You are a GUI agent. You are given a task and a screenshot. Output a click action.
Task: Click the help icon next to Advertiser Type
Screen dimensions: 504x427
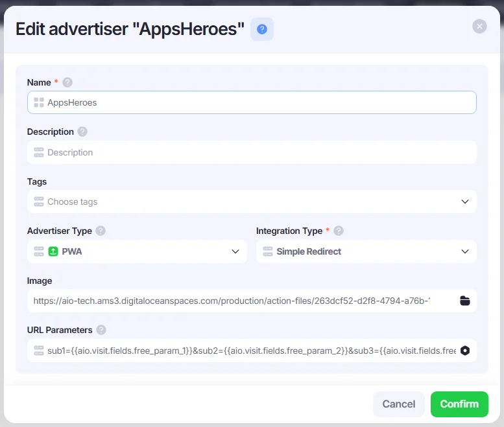click(x=101, y=231)
